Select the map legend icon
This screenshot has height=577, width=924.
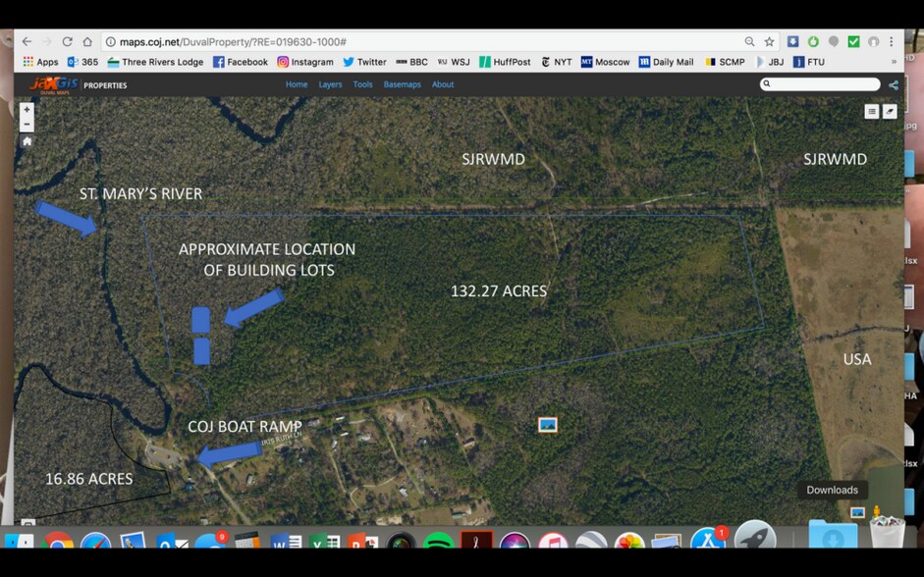point(870,111)
